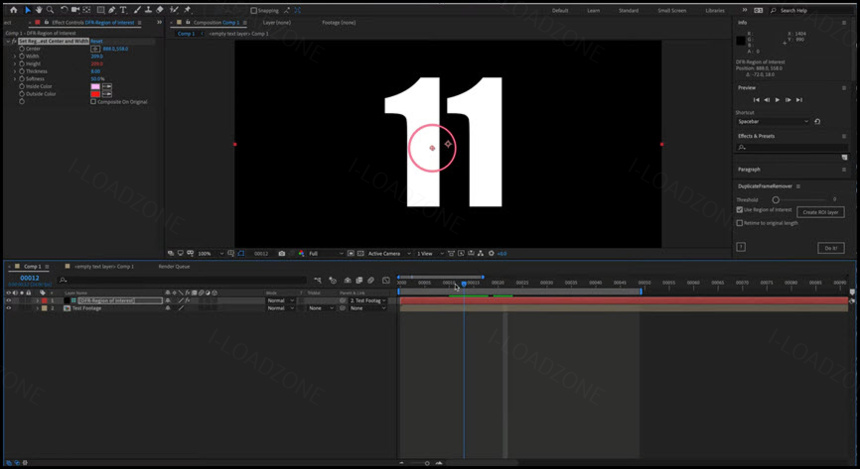Reset the Set Region Center and Width effect

[x=97, y=41]
